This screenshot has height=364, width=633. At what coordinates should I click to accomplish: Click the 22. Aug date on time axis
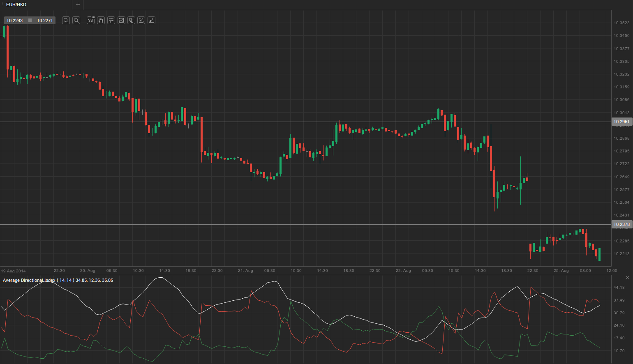pyautogui.click(x=403, y=271)
